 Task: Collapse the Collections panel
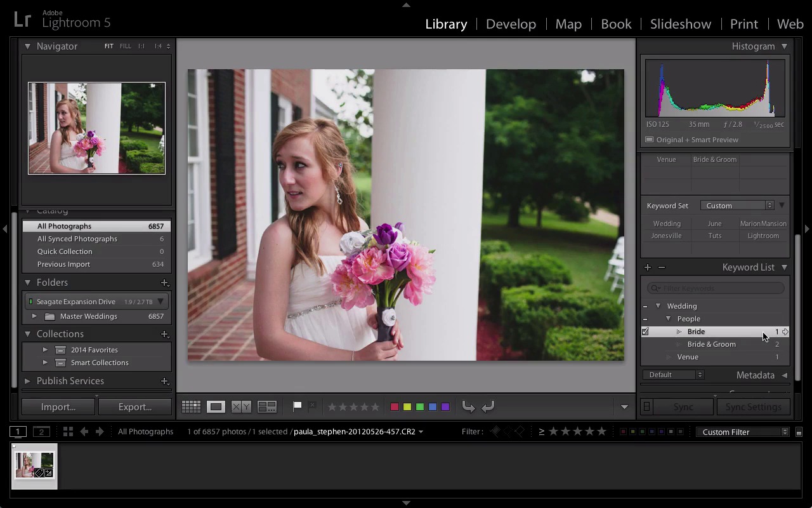[x=27, y=334]
